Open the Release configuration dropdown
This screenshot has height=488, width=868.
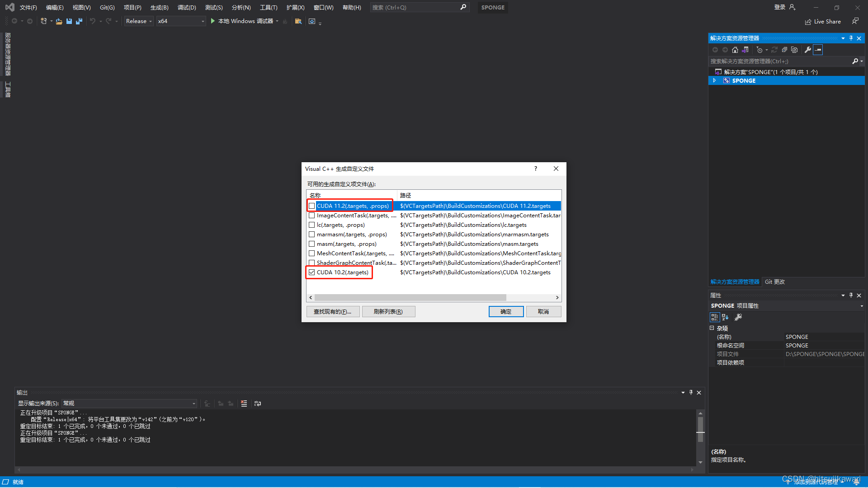139,21
